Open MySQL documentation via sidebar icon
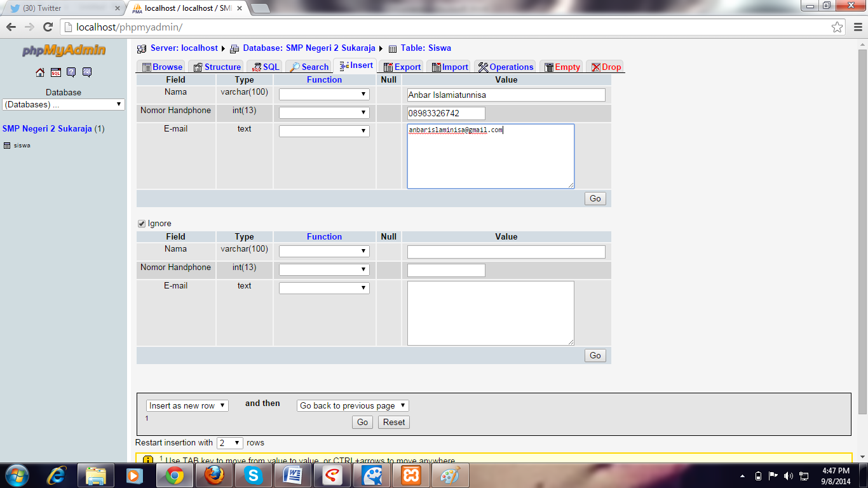This screenshot has width=868, height=488. [x=87, y=72]
